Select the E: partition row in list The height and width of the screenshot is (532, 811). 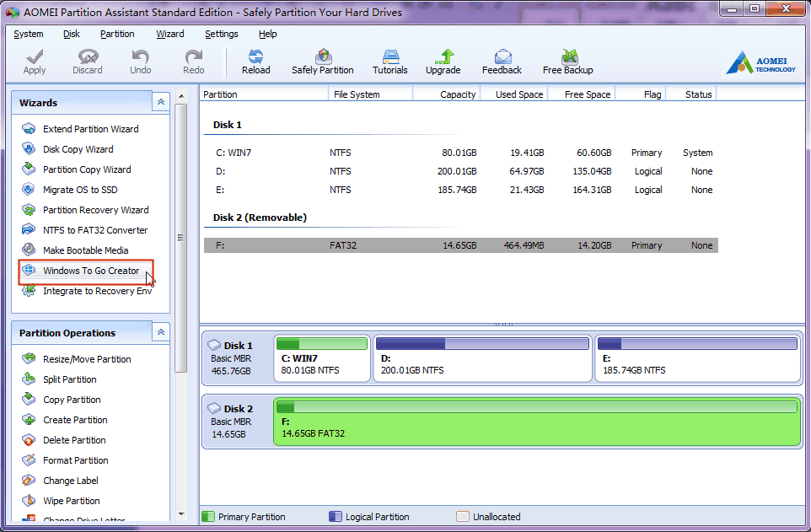(x=461, y=190)
